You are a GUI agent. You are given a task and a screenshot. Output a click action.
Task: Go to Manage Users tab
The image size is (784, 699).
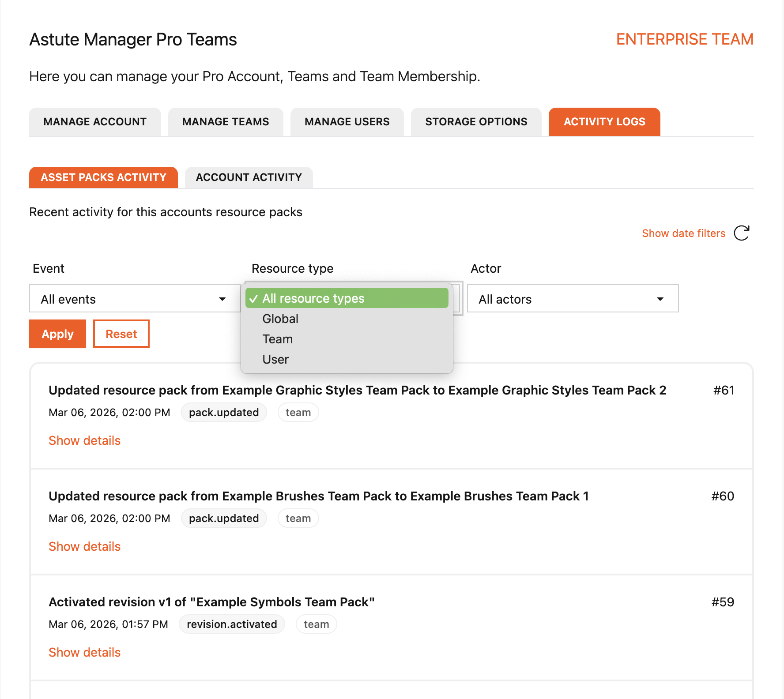point(347,122)
